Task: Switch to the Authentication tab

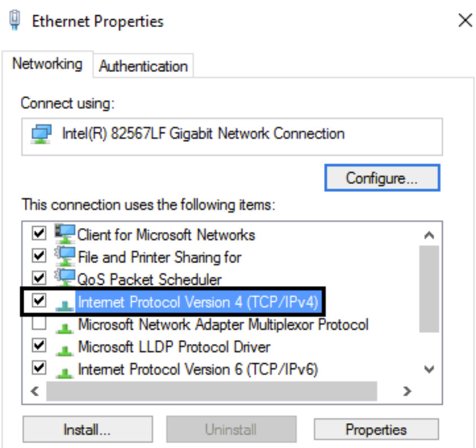Action: (x=143, y=66)
